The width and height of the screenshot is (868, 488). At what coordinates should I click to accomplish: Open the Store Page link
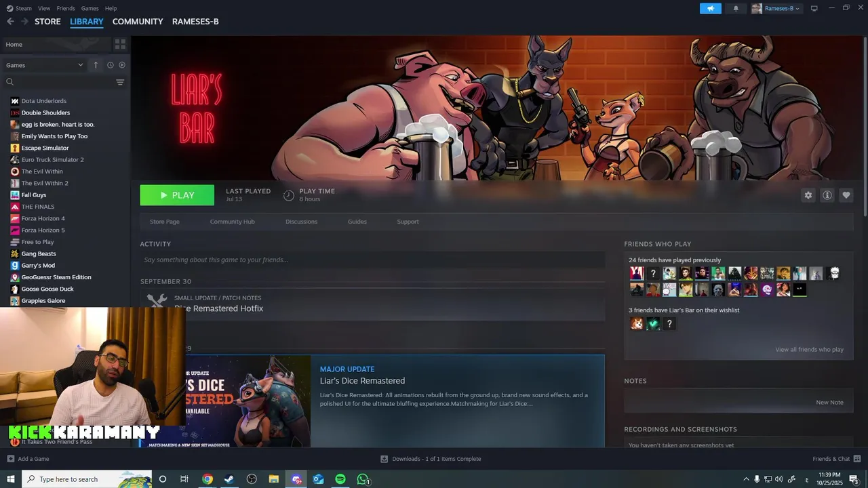[165, 222]
